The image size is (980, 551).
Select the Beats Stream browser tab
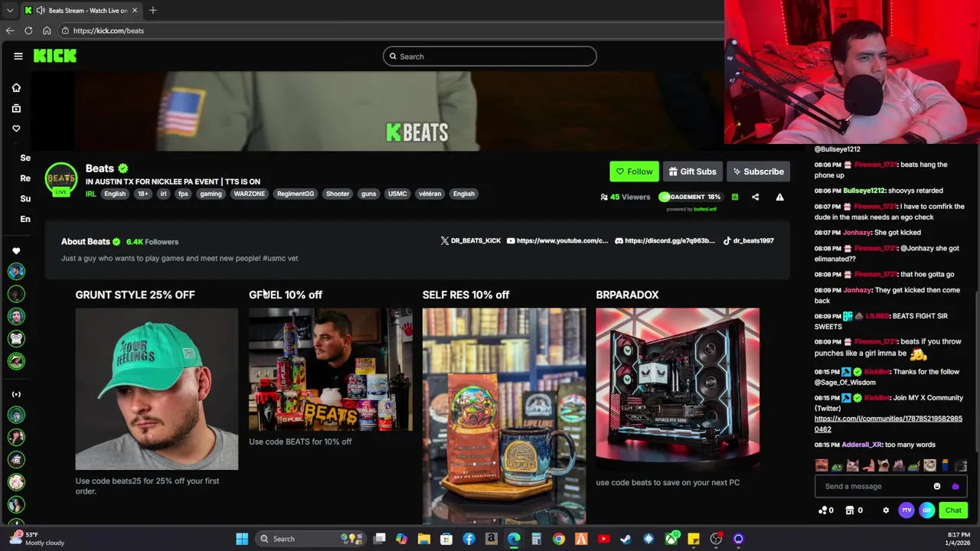pos(81,11)
